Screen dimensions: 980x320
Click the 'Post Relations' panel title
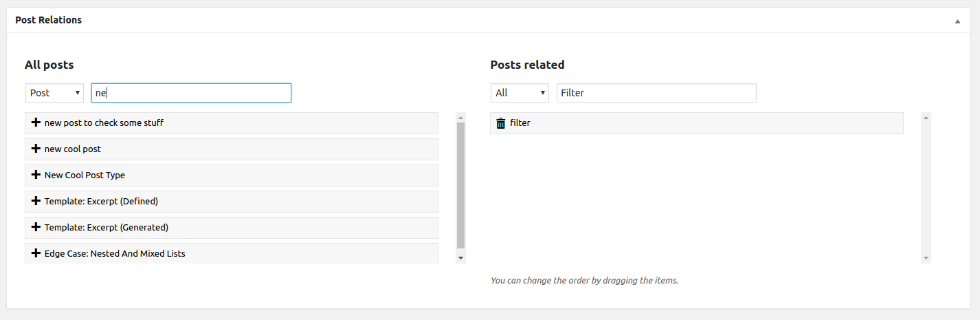48,20
